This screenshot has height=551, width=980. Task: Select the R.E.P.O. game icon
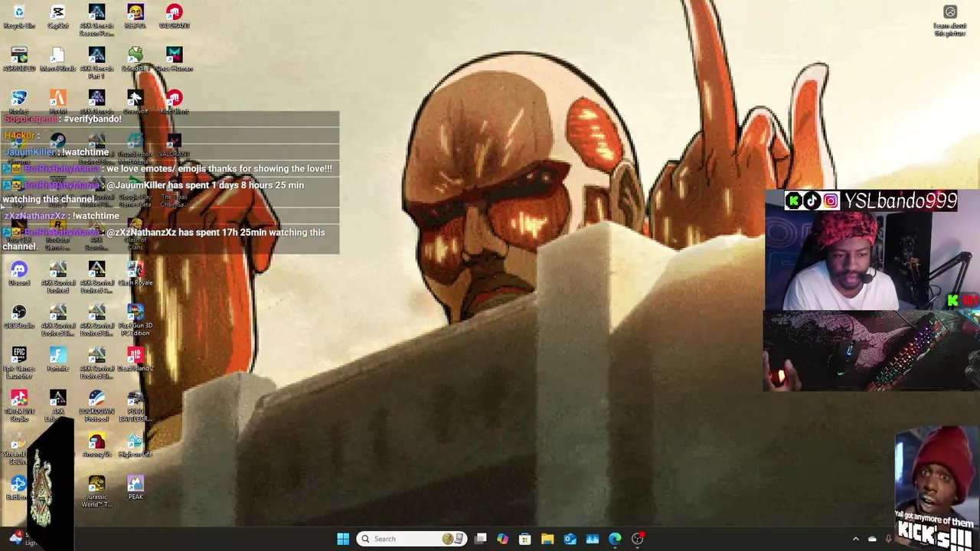click(x=135, y=17)
